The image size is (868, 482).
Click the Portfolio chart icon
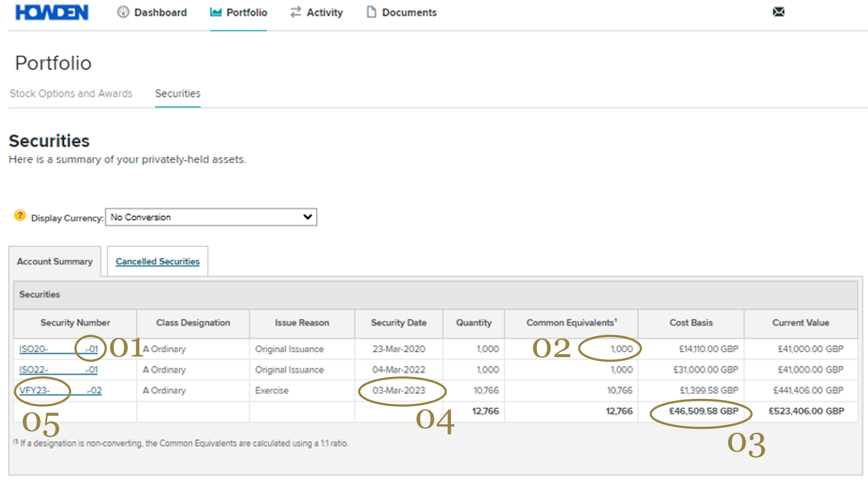click(x=216, y=12)
